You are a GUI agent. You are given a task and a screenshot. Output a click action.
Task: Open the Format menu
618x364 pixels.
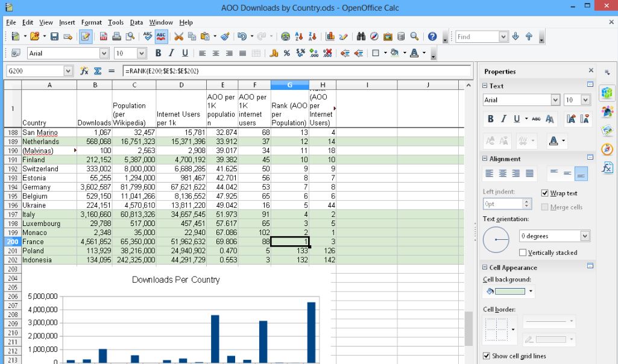[x=92, y=22]
